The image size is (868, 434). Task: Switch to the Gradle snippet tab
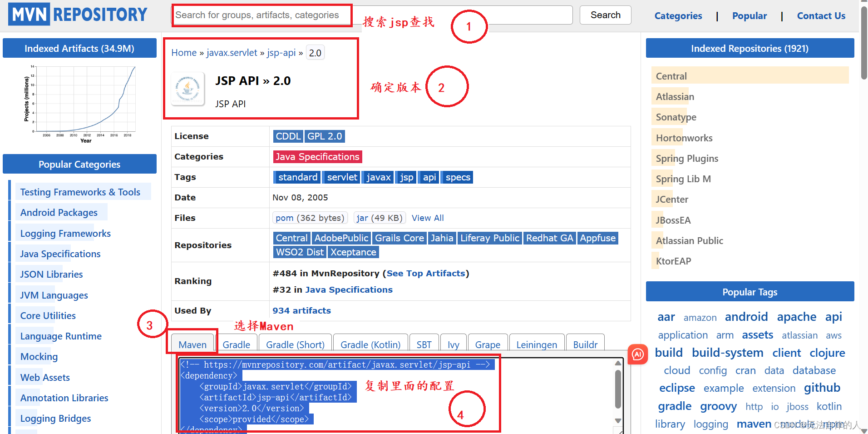click(x=236, y=344)
